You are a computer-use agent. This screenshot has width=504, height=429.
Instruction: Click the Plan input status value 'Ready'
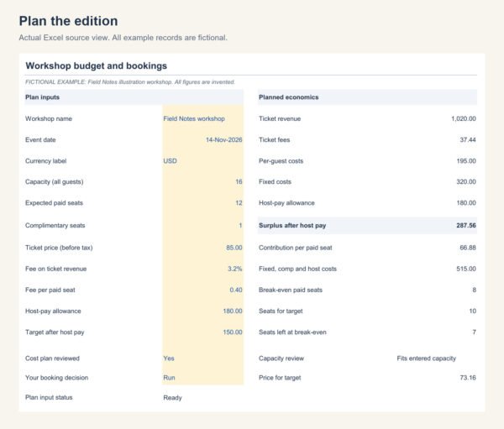point(172,398)
